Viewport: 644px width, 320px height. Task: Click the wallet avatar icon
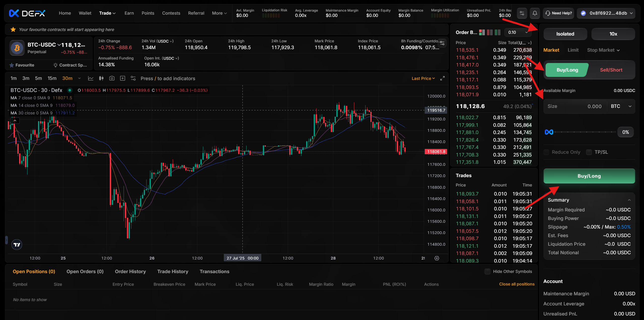coord(583,13)
